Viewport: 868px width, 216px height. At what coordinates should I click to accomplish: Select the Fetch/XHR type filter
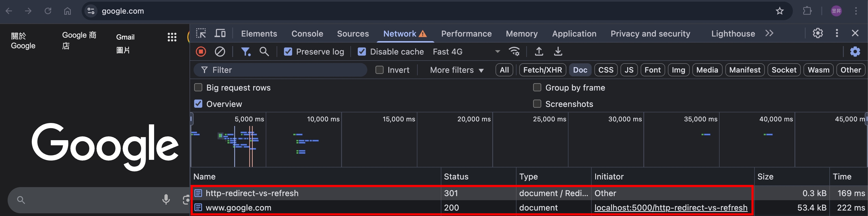pyautogui.click(x=542, y=70)
